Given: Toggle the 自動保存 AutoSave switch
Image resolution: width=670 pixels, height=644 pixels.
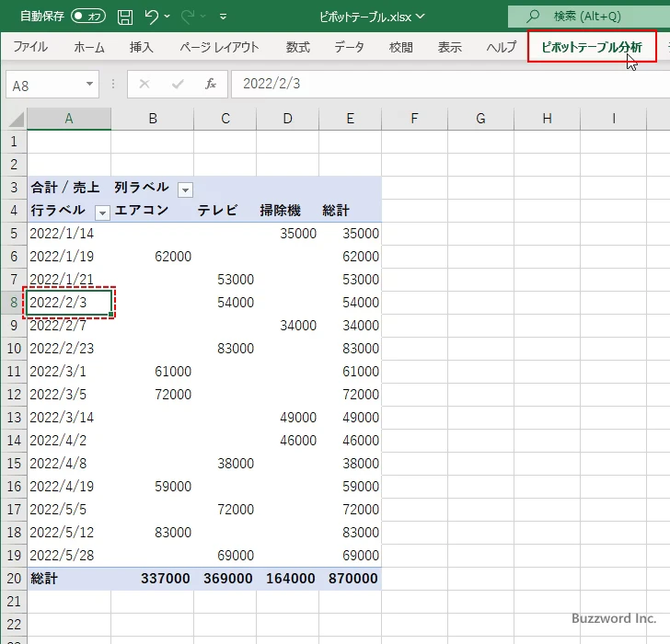Looking at the screenshot, I should point(88,17).
